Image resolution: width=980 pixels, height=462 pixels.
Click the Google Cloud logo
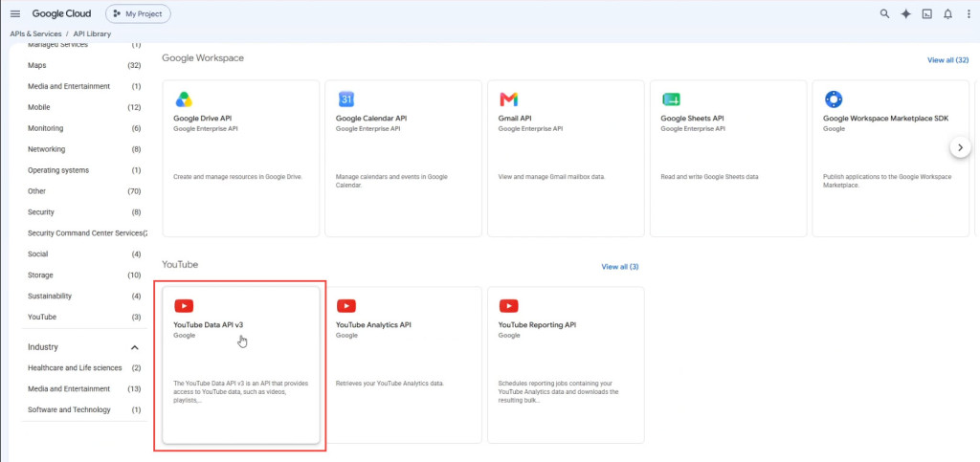[61, 13]
